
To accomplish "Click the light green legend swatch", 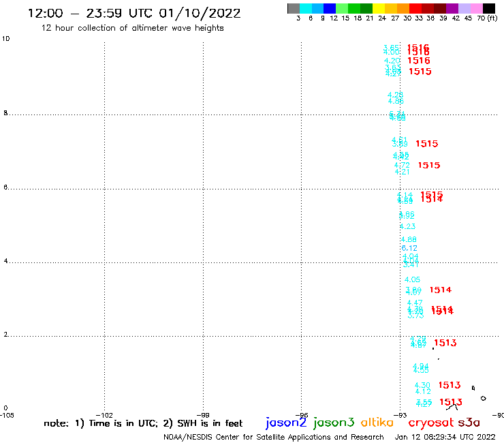I will tap(342, 8).
